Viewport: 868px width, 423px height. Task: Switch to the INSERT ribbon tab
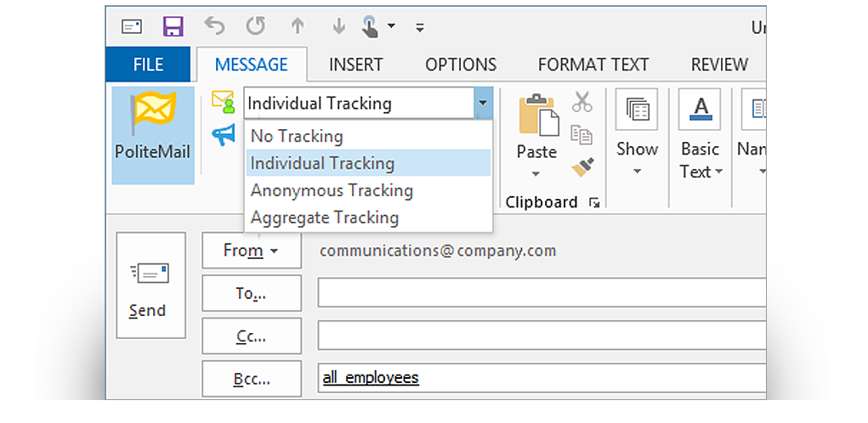(355, 65)
